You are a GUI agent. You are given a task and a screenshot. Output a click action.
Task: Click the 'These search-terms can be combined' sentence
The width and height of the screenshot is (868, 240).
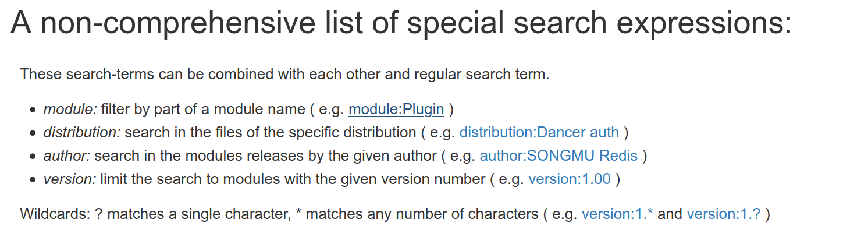[x=284, y=75]
